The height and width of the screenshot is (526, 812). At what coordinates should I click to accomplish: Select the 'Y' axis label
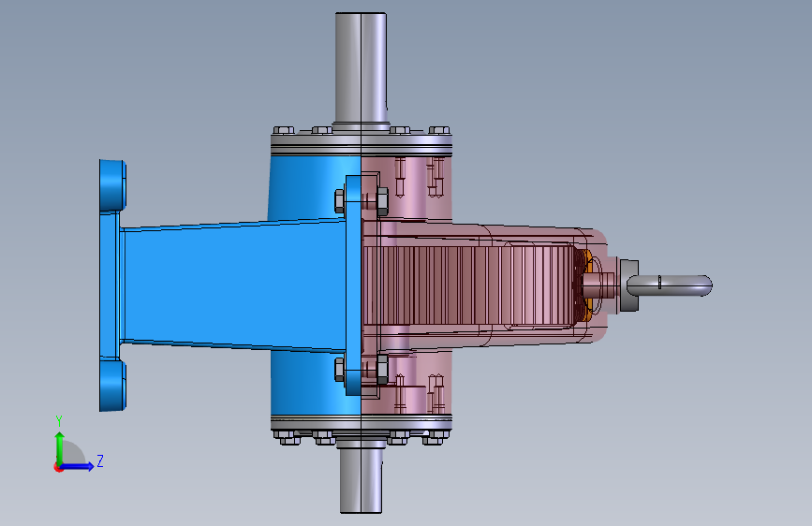59,421
